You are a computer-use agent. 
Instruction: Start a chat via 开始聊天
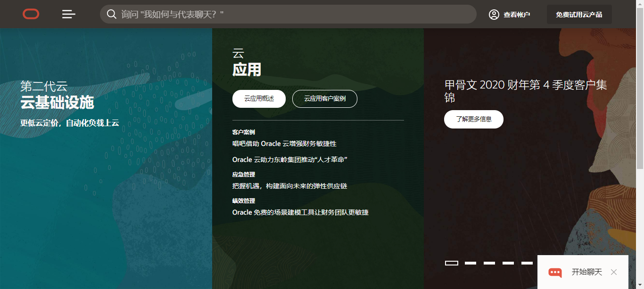[587, 272]
